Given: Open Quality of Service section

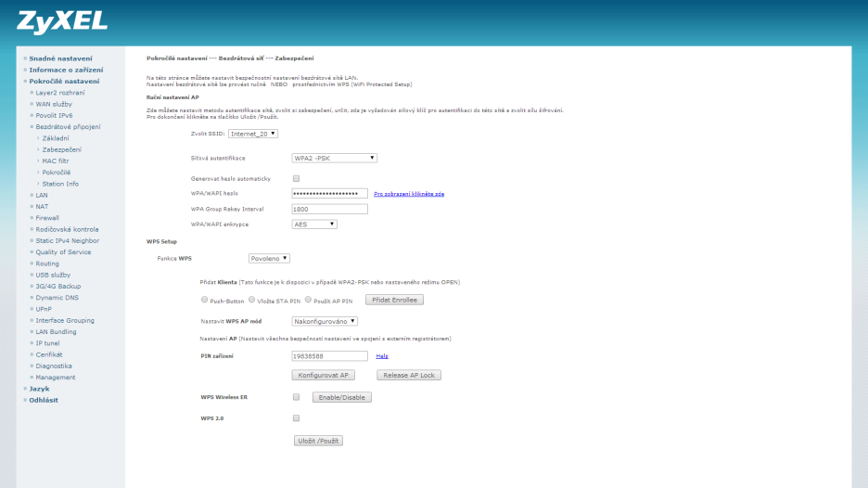Looking at the screenshot, I should click(63, 252).
